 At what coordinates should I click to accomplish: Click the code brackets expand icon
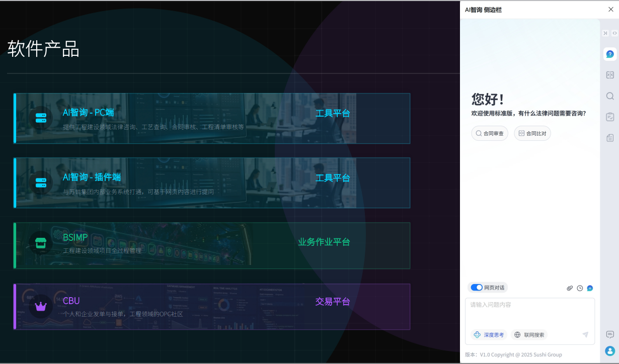click(614, 33)
